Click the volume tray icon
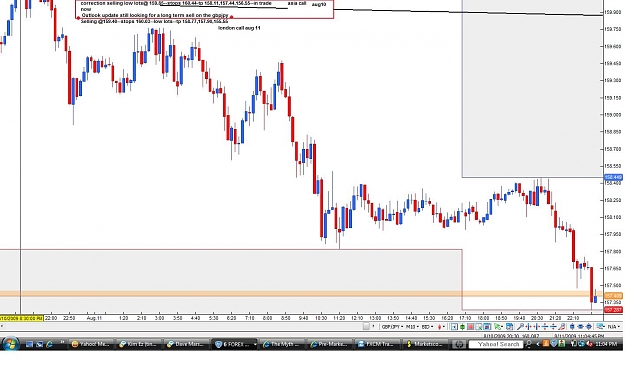The image size is (625, 391). (590, 344)
